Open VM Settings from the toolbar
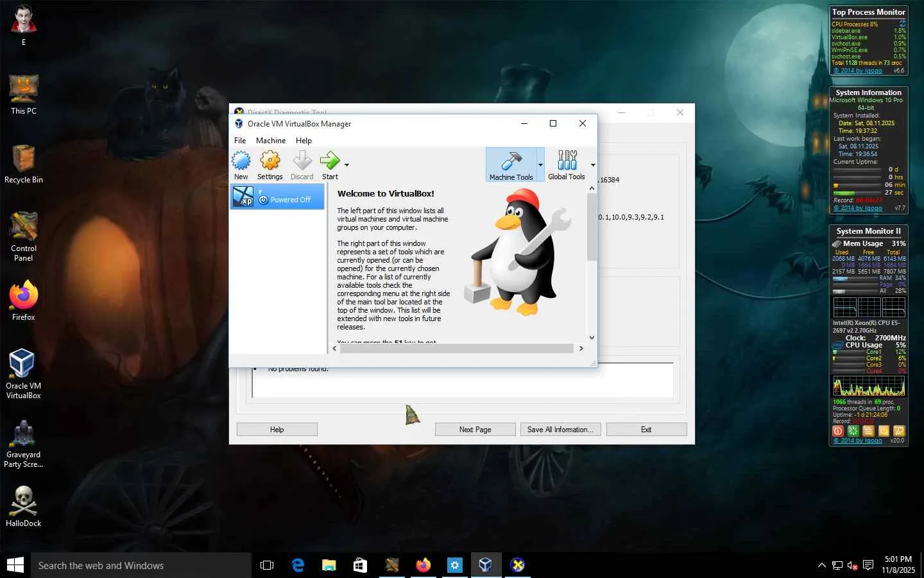 (269, 165)
